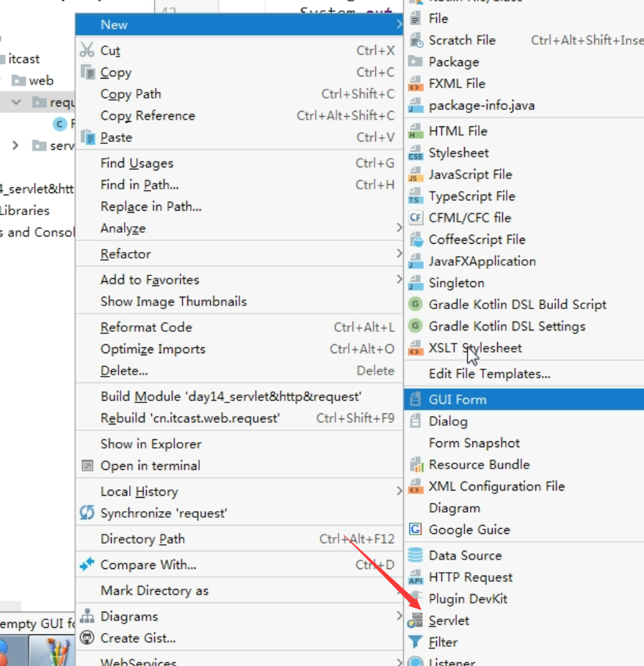Open the Analyze submenu arrow
The image size is (644, 666).
pyautogui.click(x=399, y=228)
